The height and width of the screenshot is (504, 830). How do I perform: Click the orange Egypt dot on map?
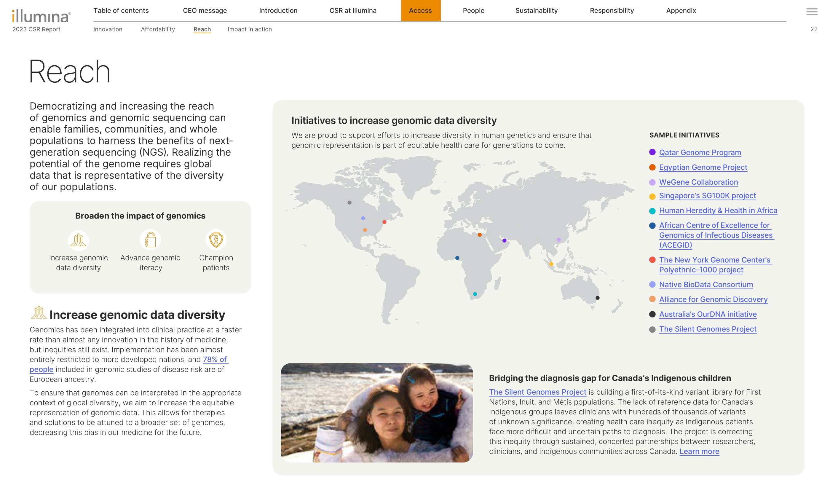point(480,235)
